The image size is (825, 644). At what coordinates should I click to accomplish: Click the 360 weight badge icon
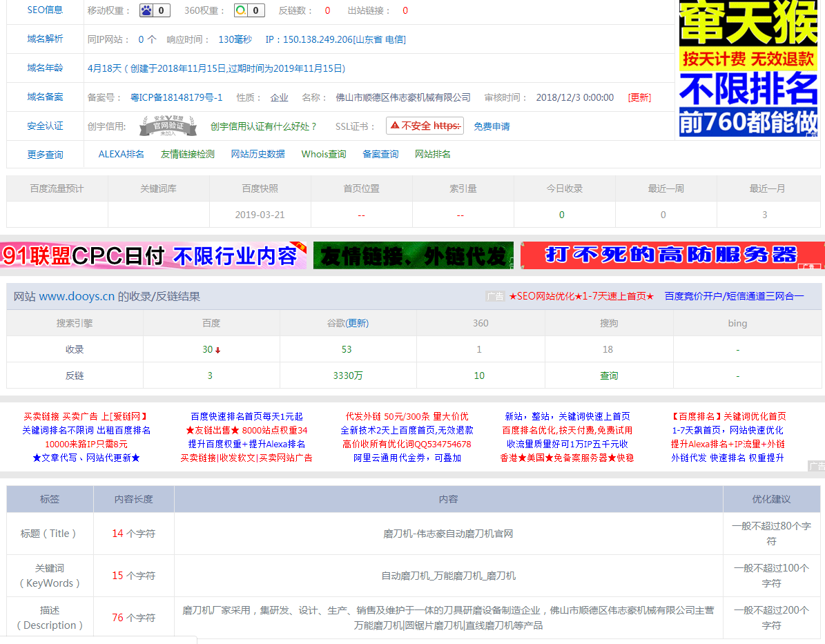pyautogui.click(x=249, y=10)
